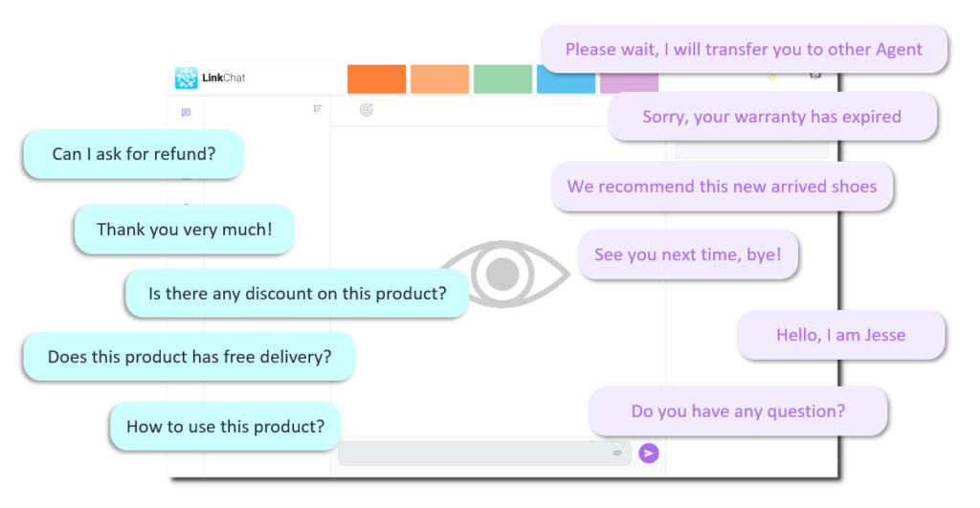This screenshot has width=980, height=508.
Task: Click the sort list icon
Action: 318,109
